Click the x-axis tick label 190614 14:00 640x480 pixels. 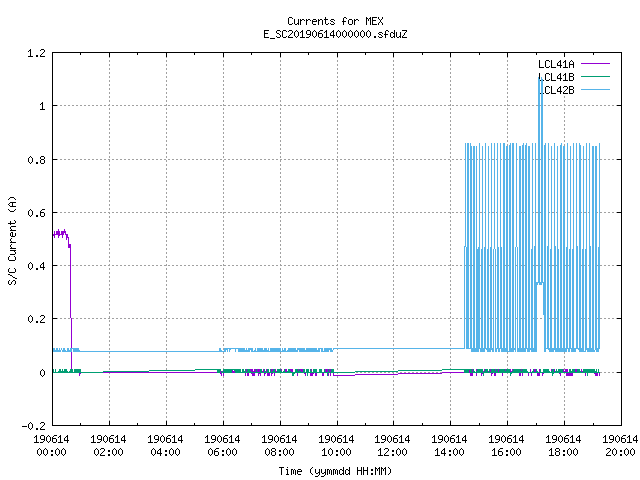(449, 445)
